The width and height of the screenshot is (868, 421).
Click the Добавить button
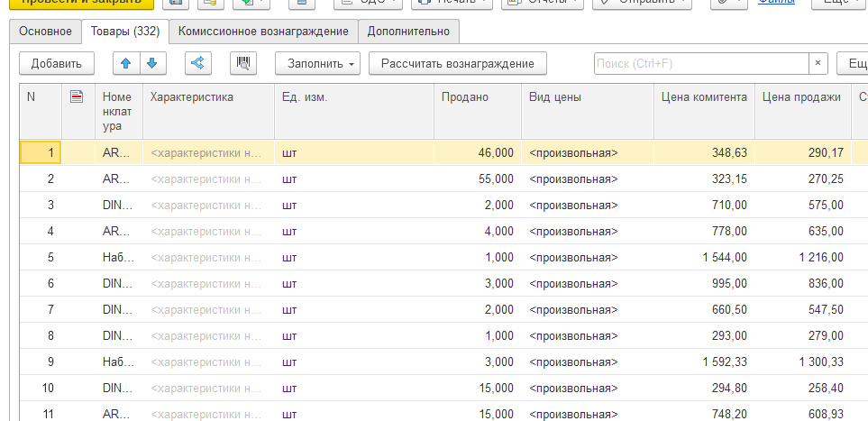tap(57, 63)
